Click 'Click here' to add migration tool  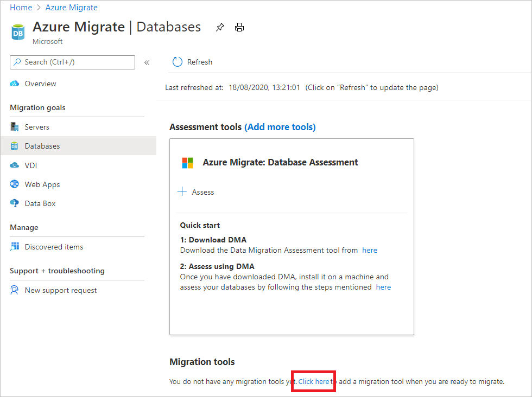(314, 381)
